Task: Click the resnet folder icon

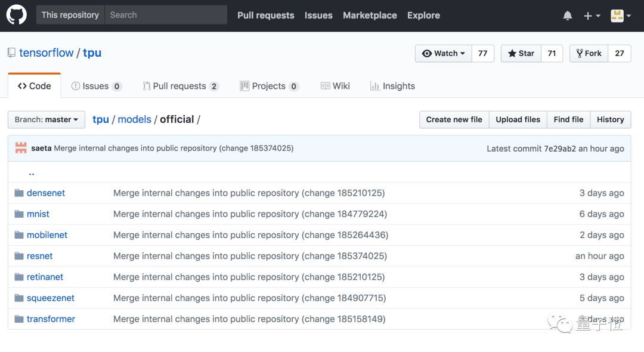Action: 19,256
